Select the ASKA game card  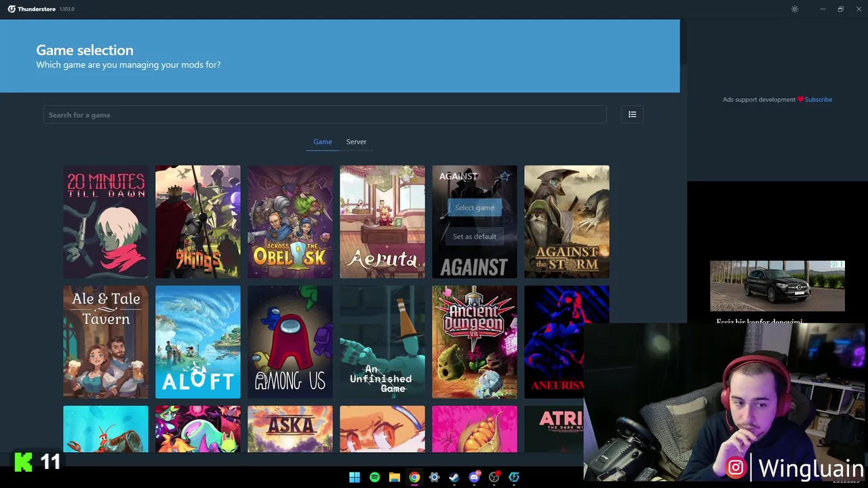[x=290, y=429]
